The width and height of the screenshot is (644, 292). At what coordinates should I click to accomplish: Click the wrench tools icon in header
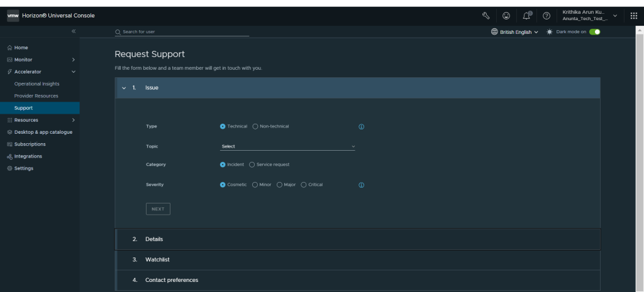tap(486, 16)
